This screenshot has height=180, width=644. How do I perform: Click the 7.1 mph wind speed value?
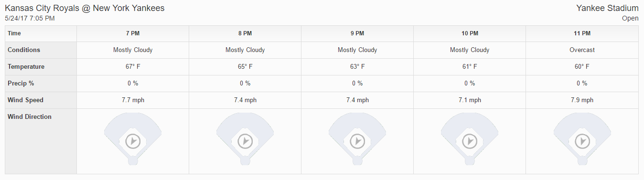click(x=470, y=100)
